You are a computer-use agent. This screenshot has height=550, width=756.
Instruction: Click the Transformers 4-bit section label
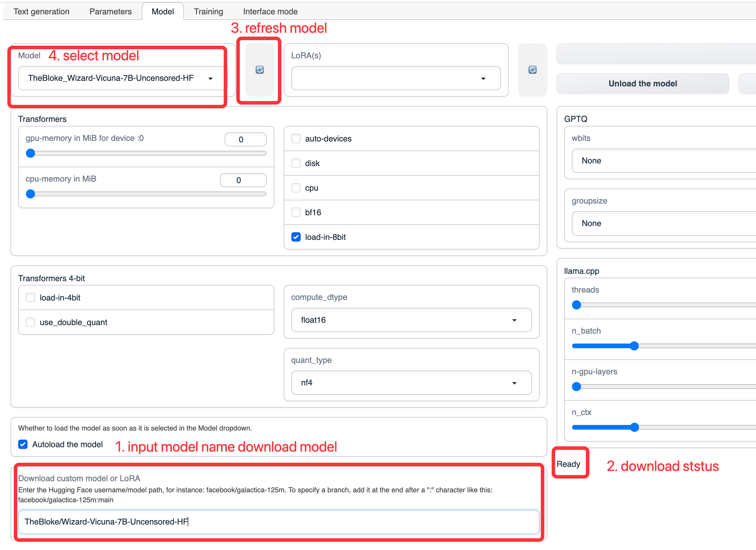(51, 278)
